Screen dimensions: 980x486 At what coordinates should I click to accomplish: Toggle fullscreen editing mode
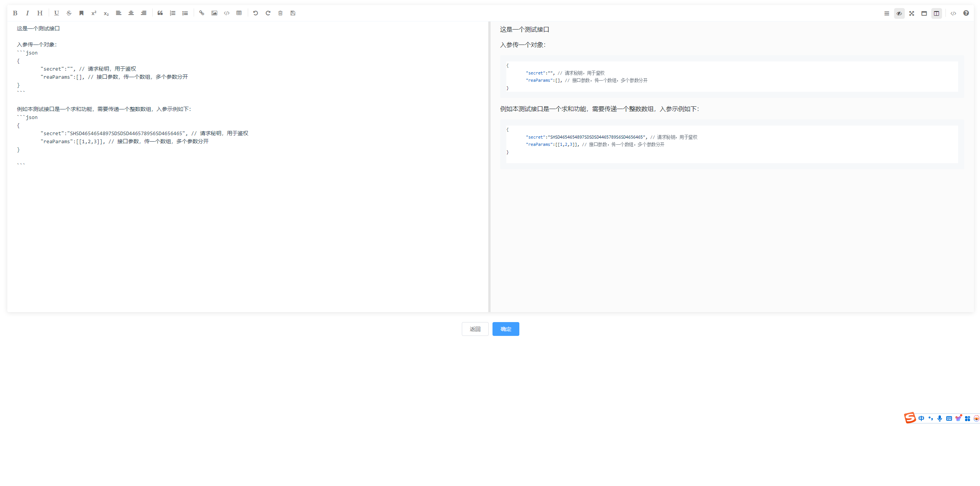pyautogui.click(x=912, y=13)
